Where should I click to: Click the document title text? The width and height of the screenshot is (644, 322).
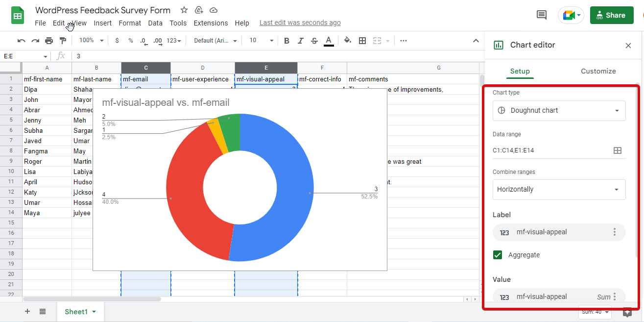(x=103, y=10)
